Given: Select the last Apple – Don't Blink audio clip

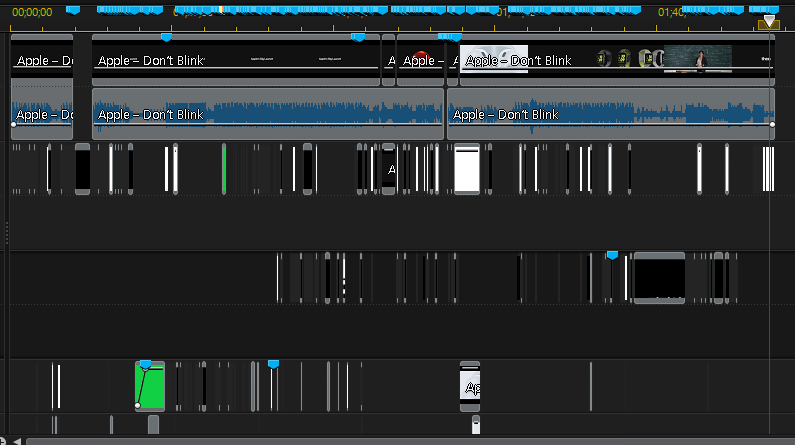Looking at the screenshot, I should [611, 114].
